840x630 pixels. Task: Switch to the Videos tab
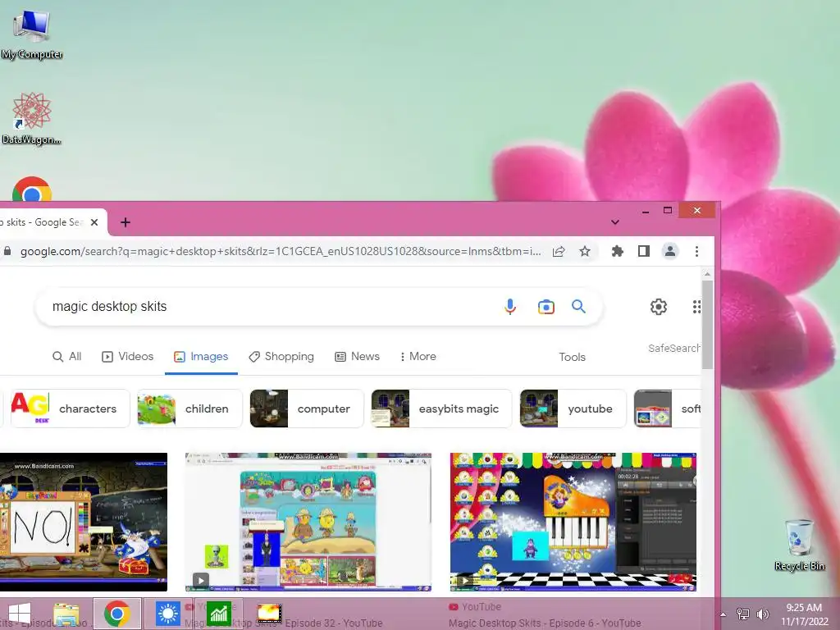(x=127, y=356)
